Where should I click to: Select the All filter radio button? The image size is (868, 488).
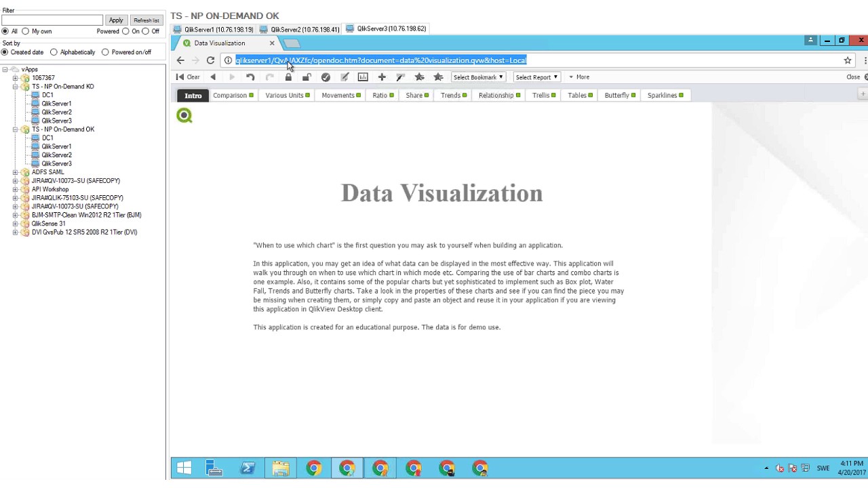[x=5, y=31]
